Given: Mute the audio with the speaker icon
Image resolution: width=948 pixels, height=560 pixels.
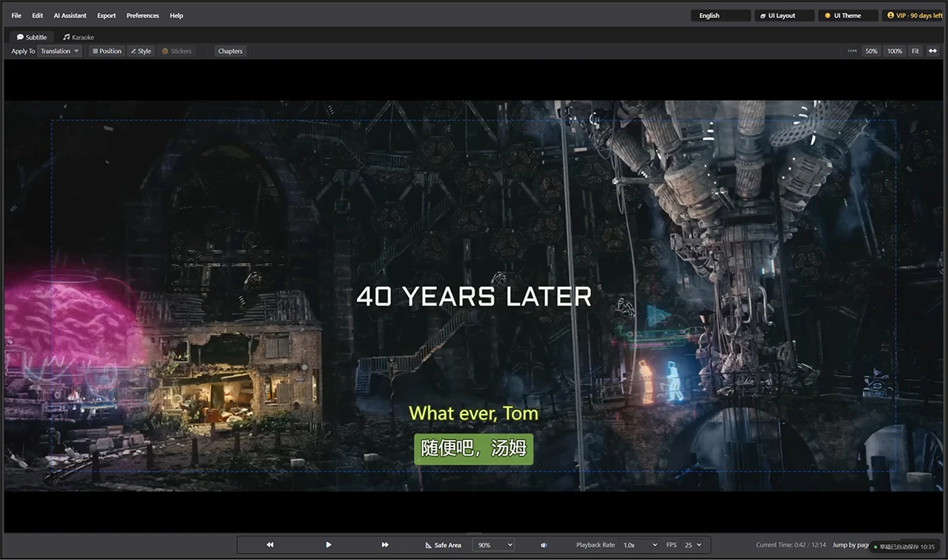Looking at the screenshot, I should click(x=544, y=545).
